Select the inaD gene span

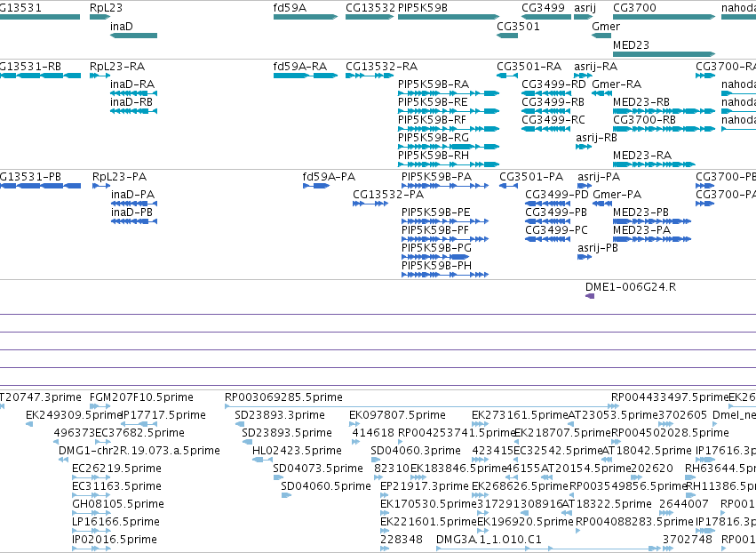pos(133,36)
